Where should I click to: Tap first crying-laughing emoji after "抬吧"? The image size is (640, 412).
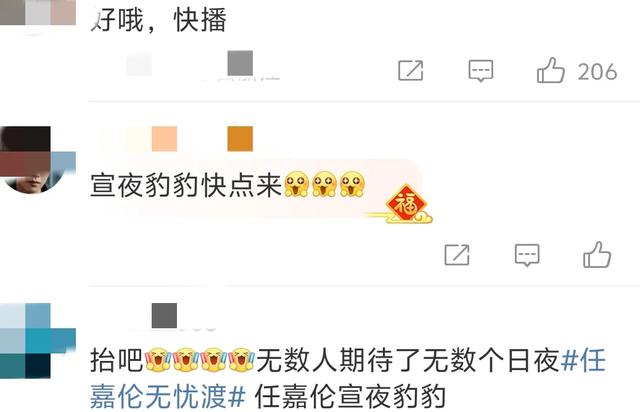point(158,359)
